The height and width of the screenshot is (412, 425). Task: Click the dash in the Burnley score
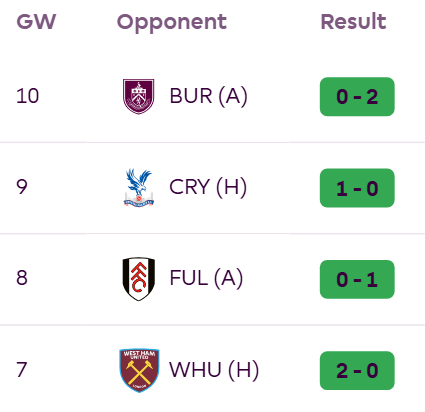click(x=357, y=98)
